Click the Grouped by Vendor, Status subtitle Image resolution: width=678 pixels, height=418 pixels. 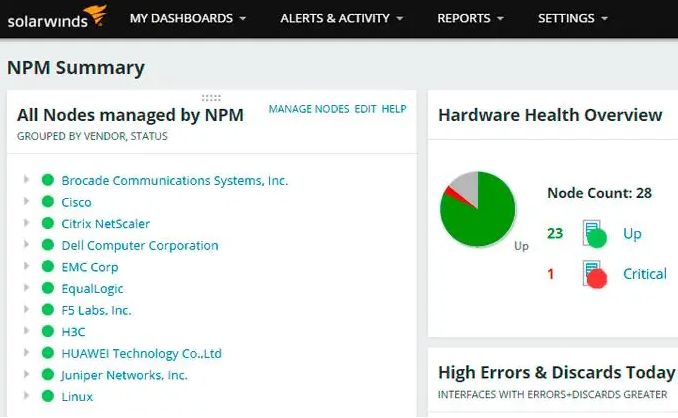coord(92,136)
